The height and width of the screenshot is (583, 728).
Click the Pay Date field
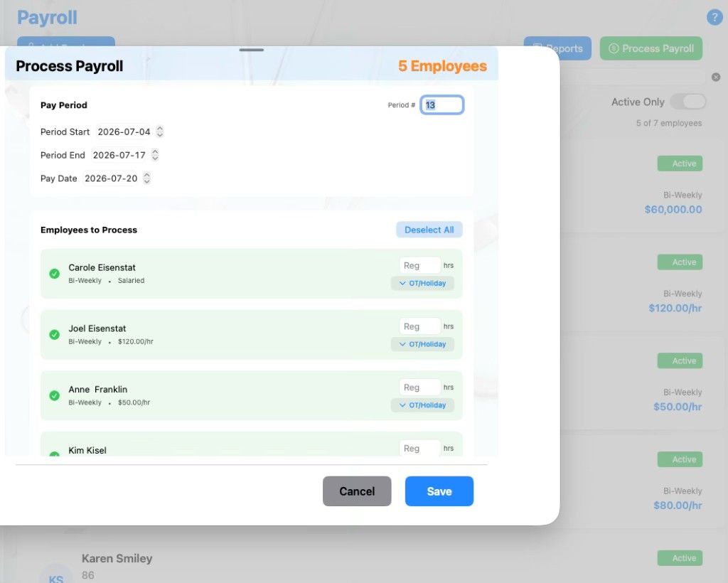tap(110, 178)
